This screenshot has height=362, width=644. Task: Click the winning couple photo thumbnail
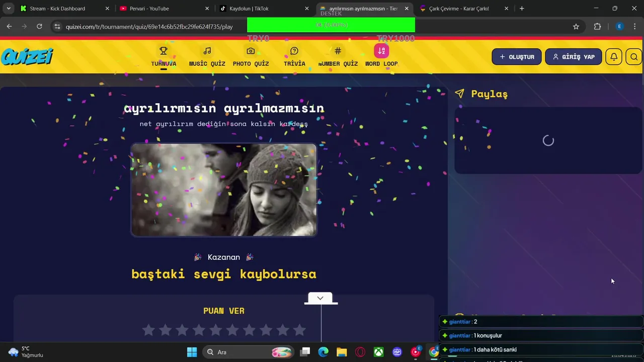(x=224, y=190)
